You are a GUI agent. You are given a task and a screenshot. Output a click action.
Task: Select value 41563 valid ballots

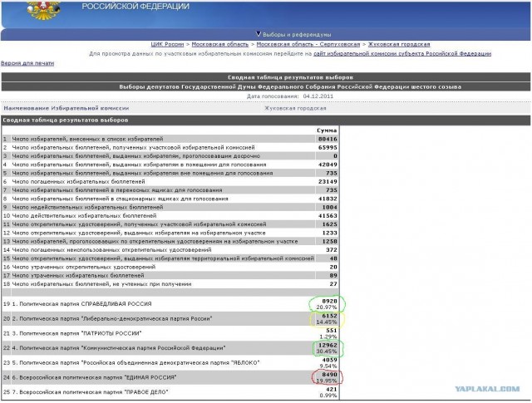click(328, 215)
